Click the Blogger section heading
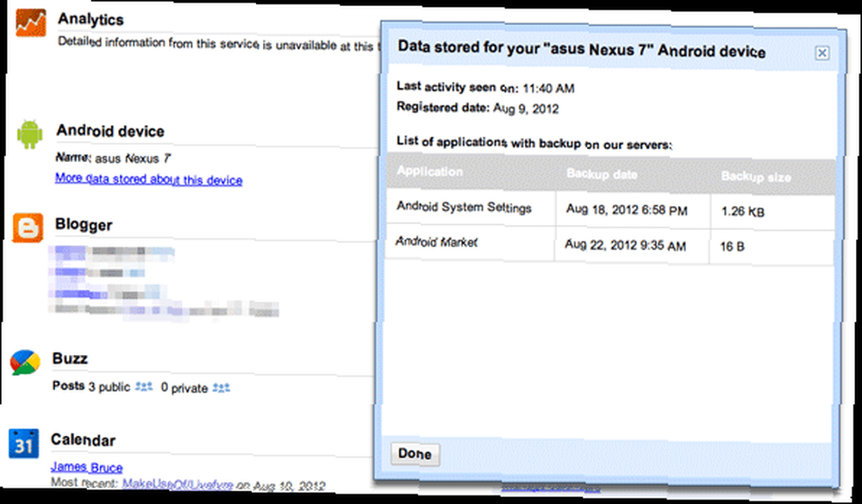 (x=84, y=225)
